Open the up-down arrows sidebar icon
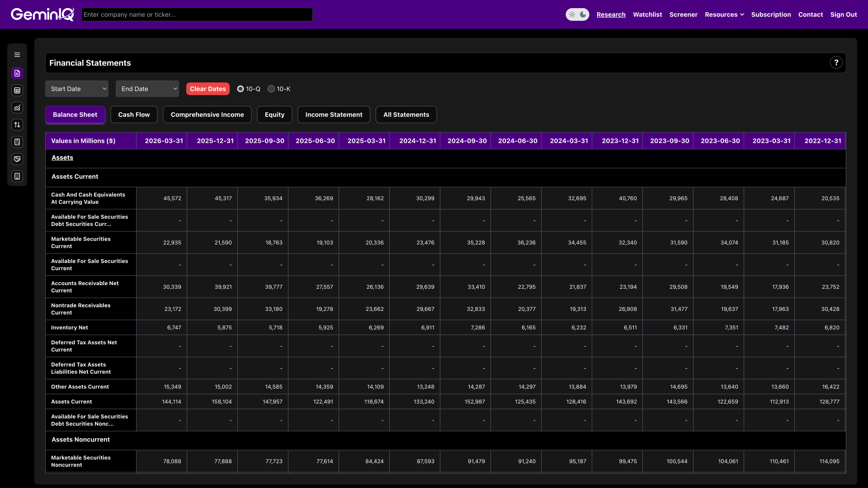 pyautogui.click(x=17, y=125)
